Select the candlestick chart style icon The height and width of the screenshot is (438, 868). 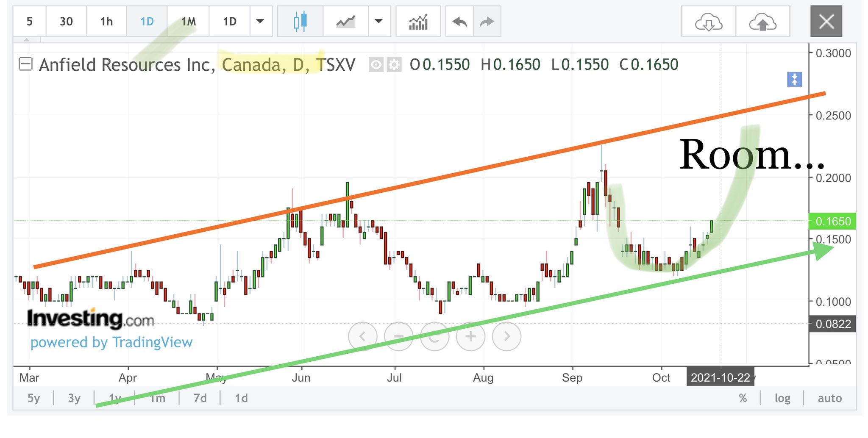point(300,21)
